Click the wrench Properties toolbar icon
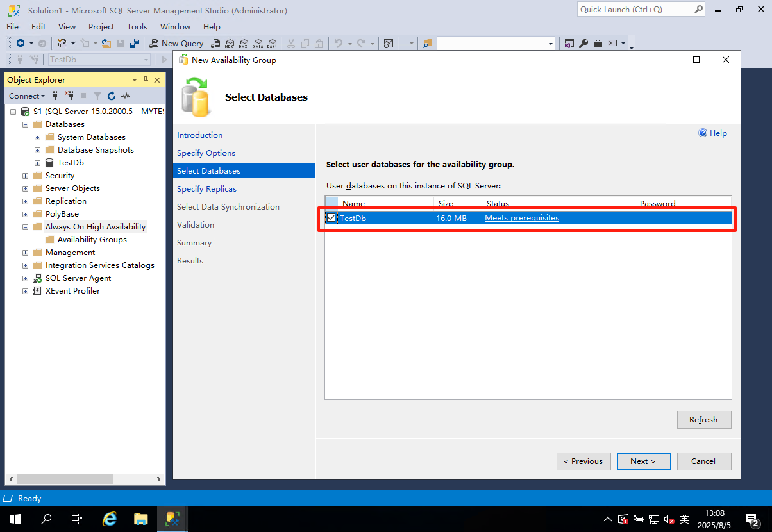Screen dimensions: 772x532 pos(583,44)
